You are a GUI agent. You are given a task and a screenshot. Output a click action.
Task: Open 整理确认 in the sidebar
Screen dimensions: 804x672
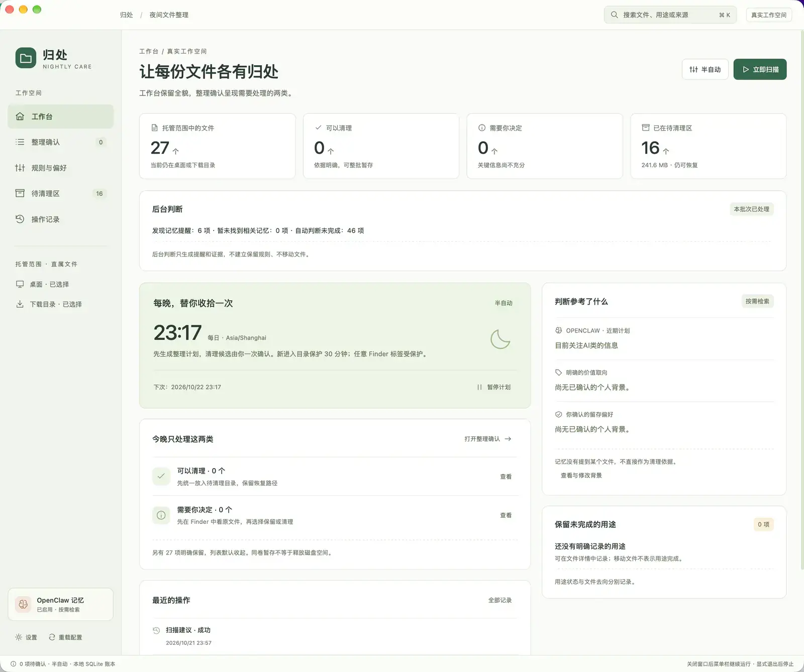coord(60,142)
